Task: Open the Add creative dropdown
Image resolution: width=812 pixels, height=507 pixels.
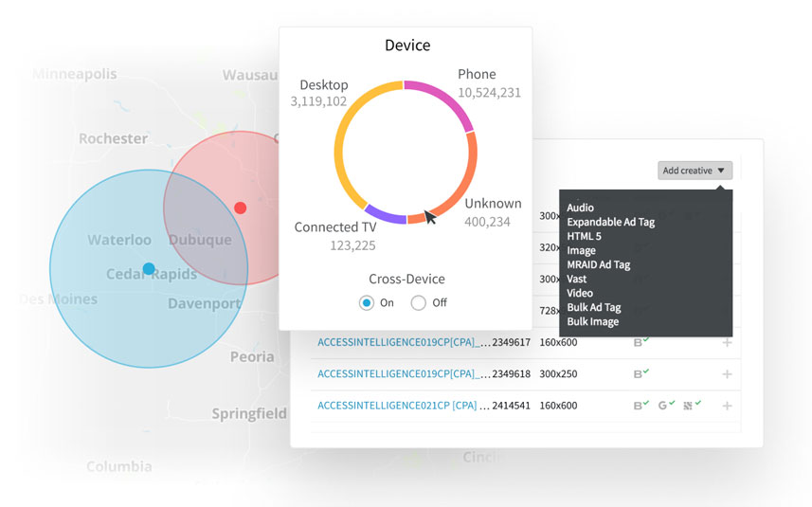Action: (695, 171)
